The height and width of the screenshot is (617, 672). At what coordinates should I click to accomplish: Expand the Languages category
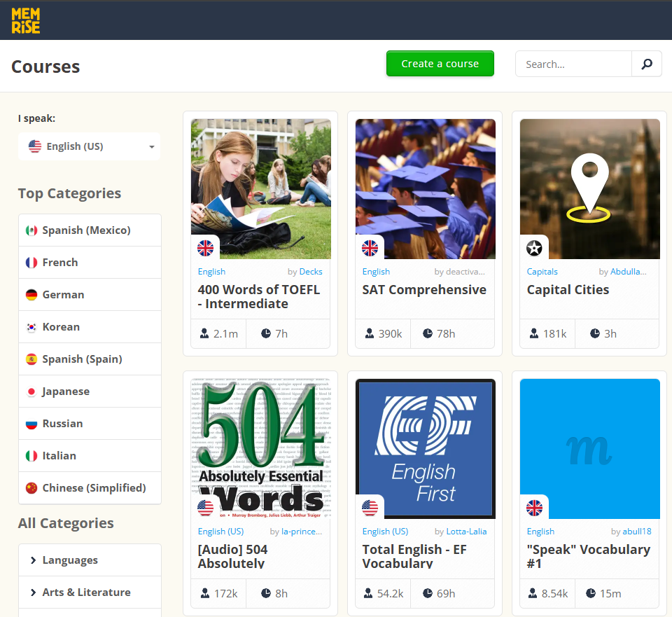[90, 560]
